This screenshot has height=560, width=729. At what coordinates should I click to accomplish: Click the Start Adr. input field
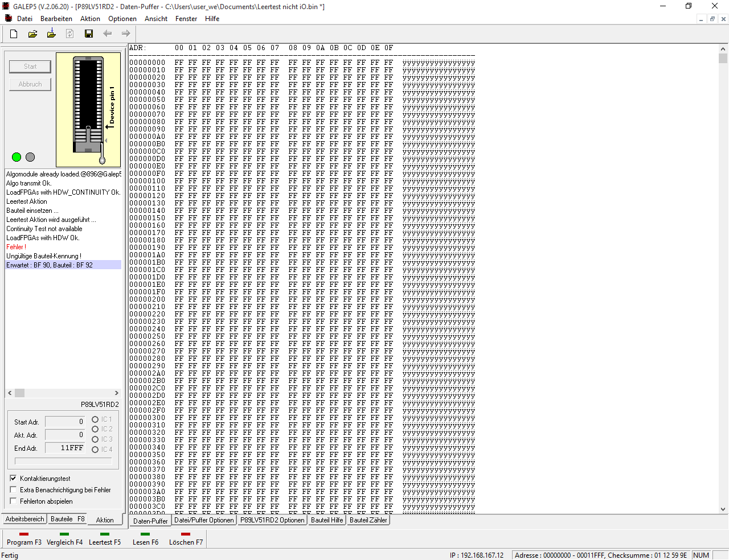[65, 422]
